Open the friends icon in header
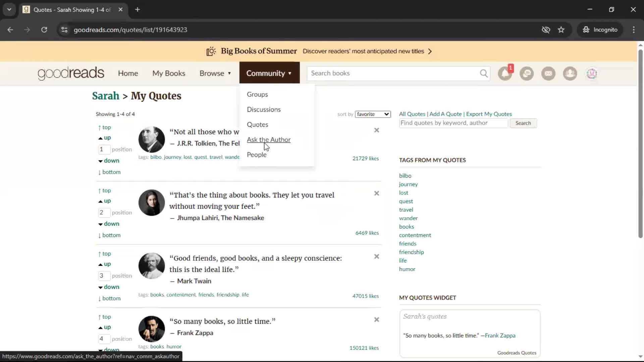This screenshot has width=644, height=362. pos(570,73)
